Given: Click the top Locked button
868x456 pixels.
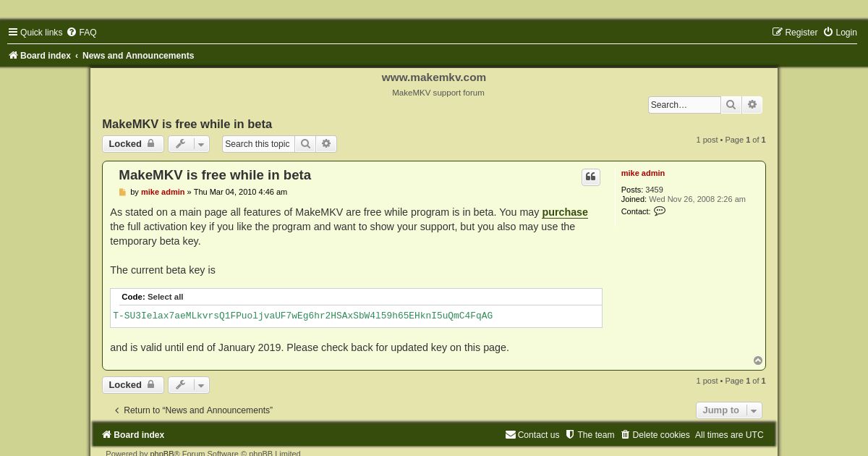Looking at the screenshot, I should click(132, 144).
